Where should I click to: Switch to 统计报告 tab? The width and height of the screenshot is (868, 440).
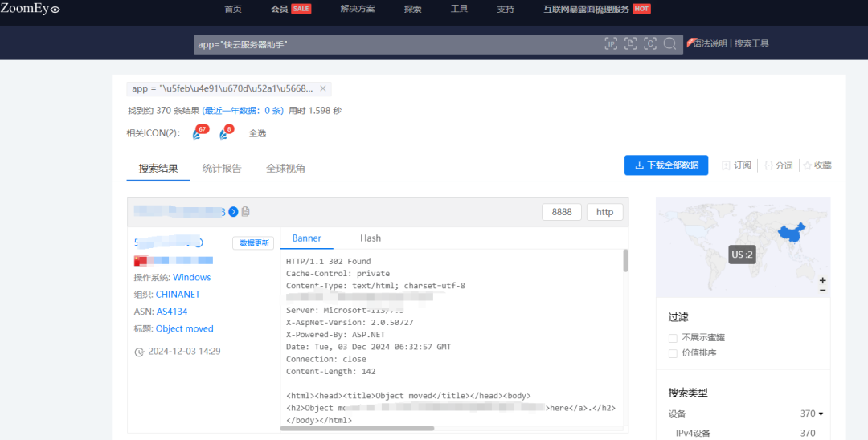[222, 169]
